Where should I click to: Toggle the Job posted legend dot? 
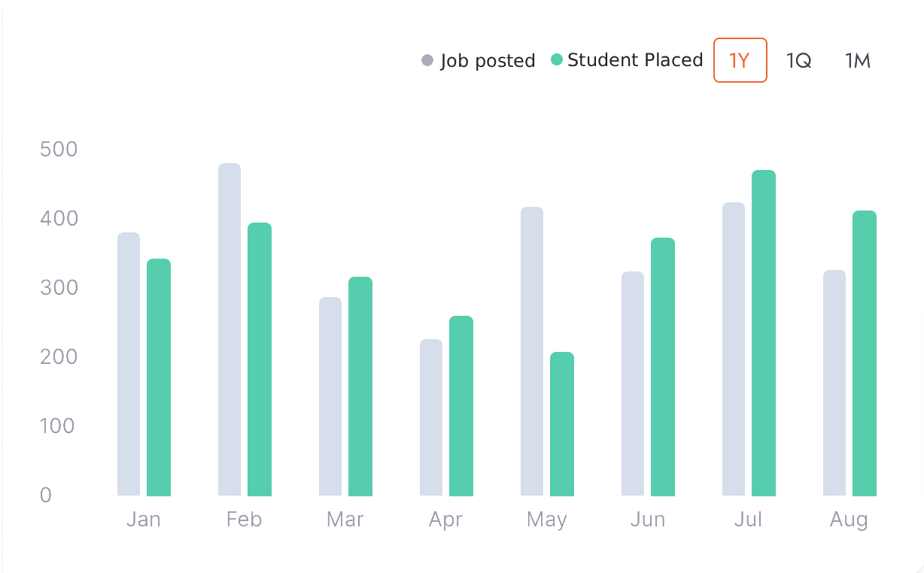(x=427, y=60)
